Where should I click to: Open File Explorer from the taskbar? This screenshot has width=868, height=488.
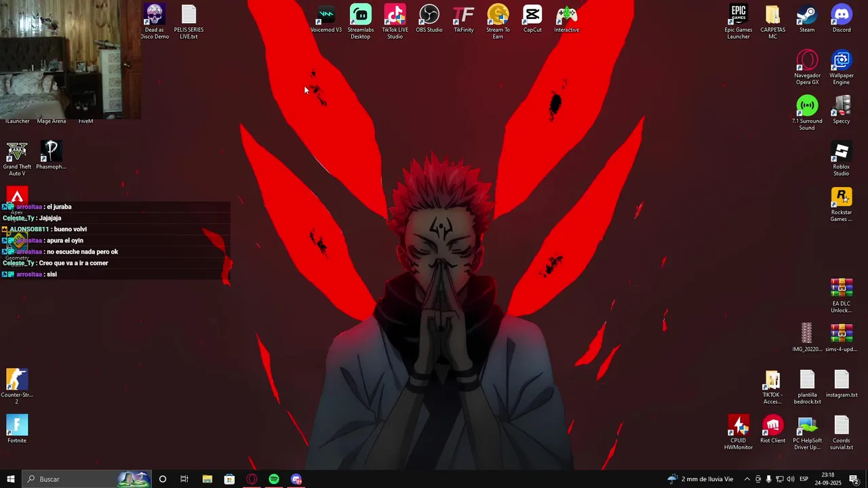[207, 479]
